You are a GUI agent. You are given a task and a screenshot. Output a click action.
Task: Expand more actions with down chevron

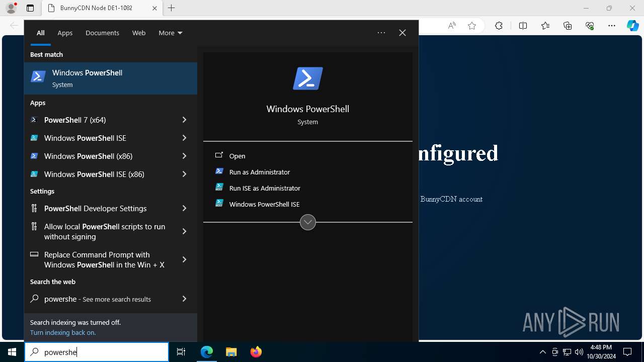point(308,222)
